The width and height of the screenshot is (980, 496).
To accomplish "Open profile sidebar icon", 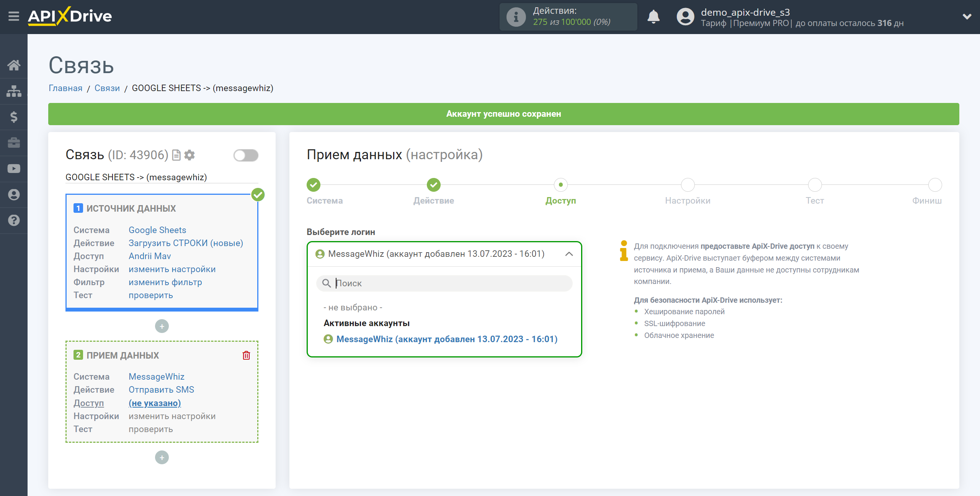I will [x=14, y=194].
